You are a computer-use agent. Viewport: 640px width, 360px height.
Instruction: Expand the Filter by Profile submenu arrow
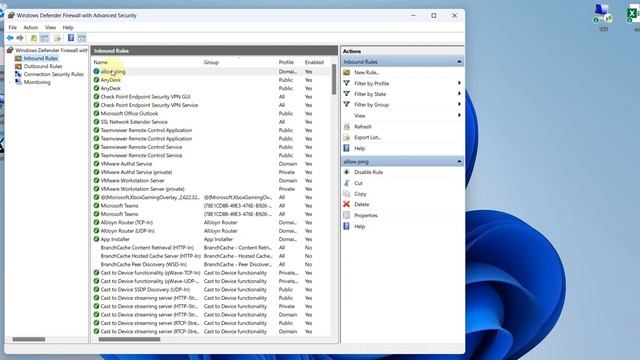tap(459, 83)
